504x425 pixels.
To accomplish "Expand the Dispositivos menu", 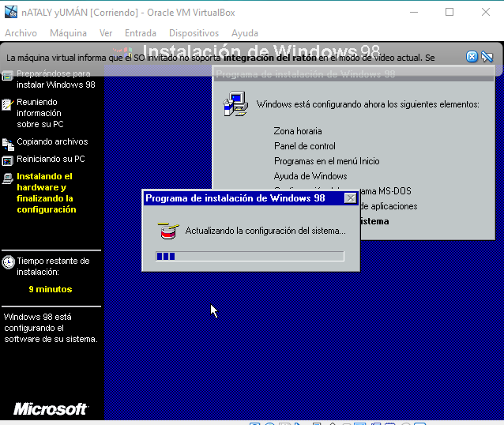I will click(194, 33).
